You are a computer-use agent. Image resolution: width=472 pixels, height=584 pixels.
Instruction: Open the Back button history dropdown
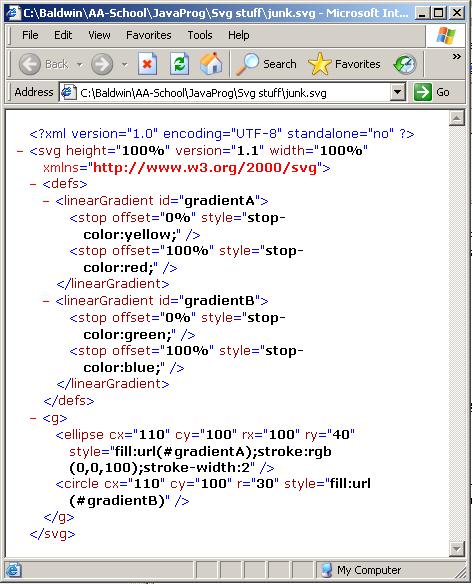tap(79, 64)
